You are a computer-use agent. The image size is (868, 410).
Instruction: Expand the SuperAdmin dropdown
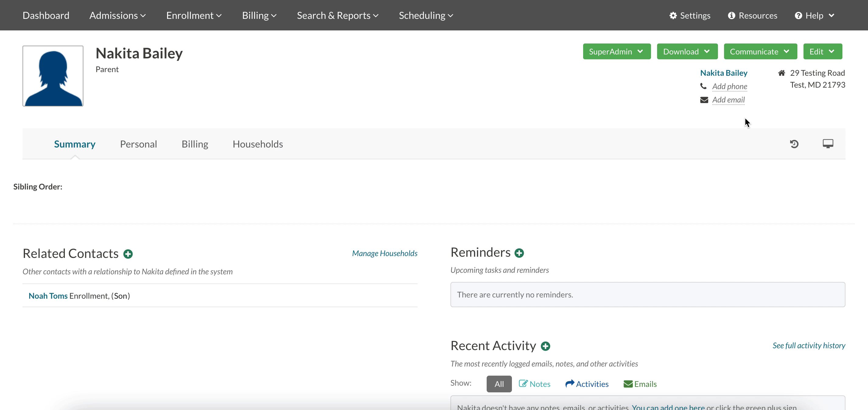(x=617, y=51)
